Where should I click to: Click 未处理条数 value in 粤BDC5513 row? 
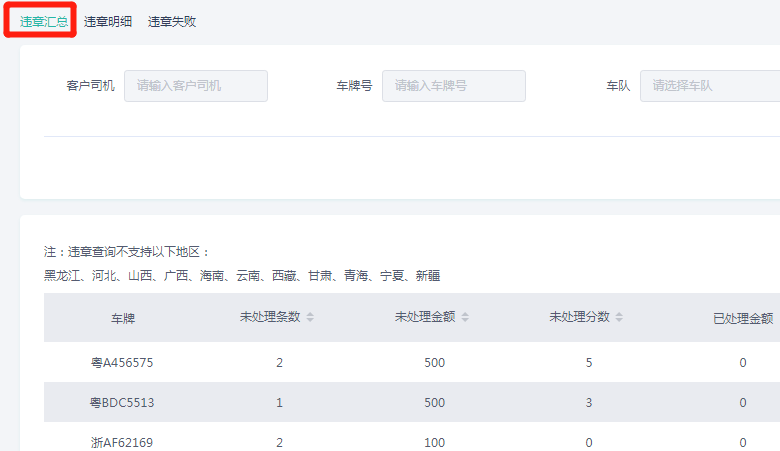279,402
